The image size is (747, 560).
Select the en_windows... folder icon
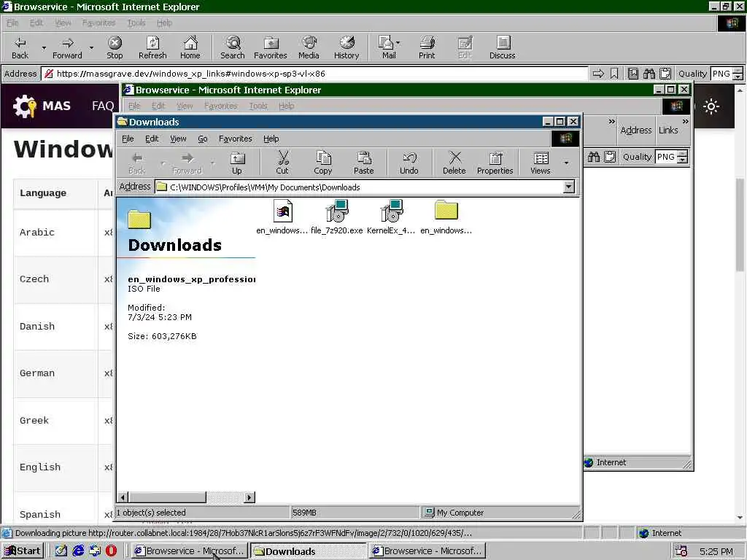point(446,217)
